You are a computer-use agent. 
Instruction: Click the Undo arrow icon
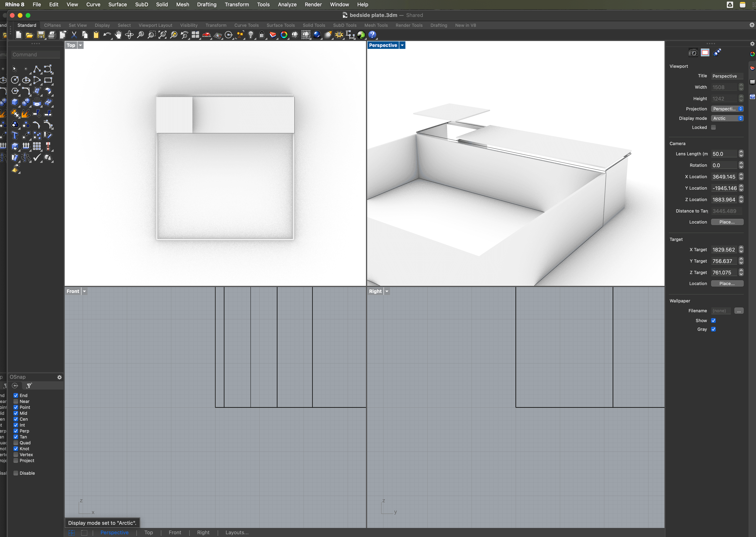[107, 35]
